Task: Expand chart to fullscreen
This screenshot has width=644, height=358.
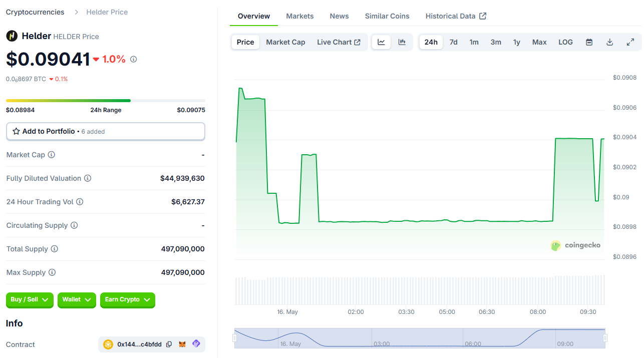Action: coord(630,42)
